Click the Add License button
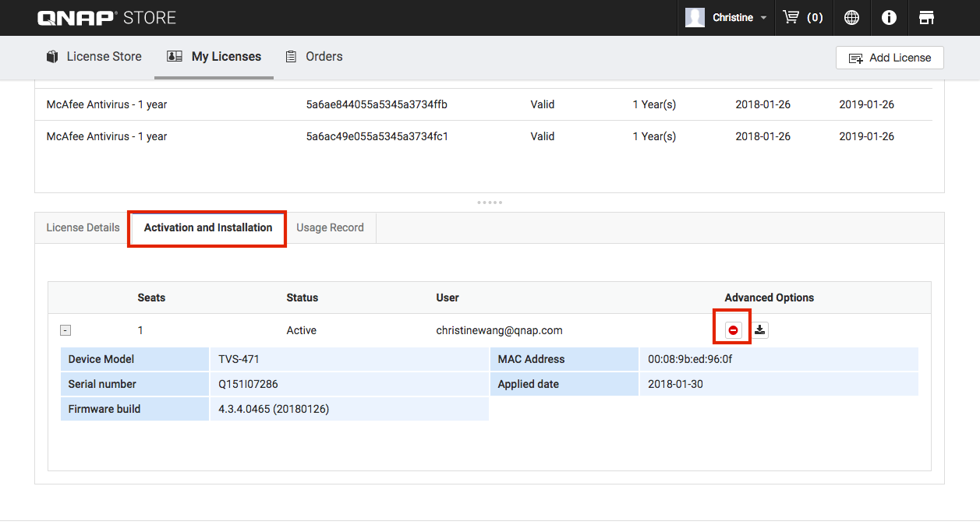The width and height of the screenshot is (980, 532). tap(890, 58)
